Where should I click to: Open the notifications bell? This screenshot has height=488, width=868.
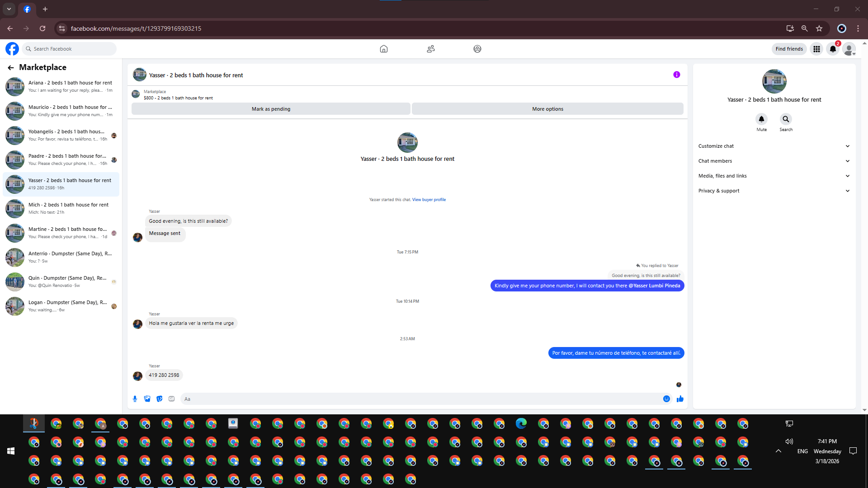coord(833,49)
